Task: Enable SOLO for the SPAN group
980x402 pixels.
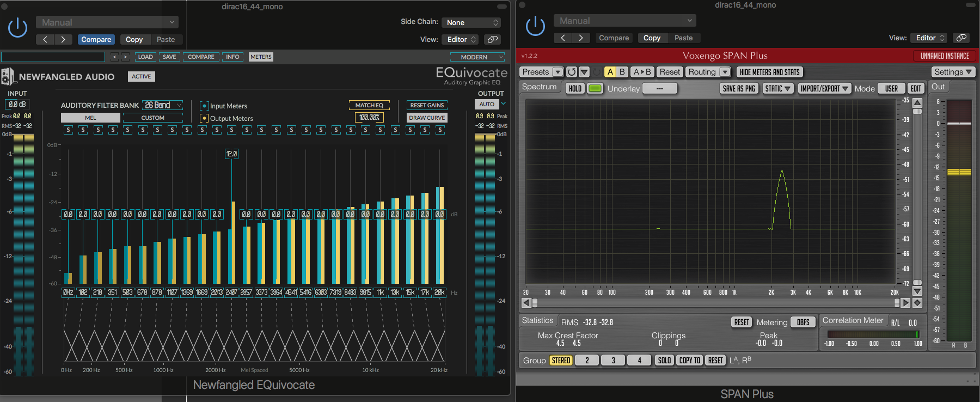Action: (664, 360)
